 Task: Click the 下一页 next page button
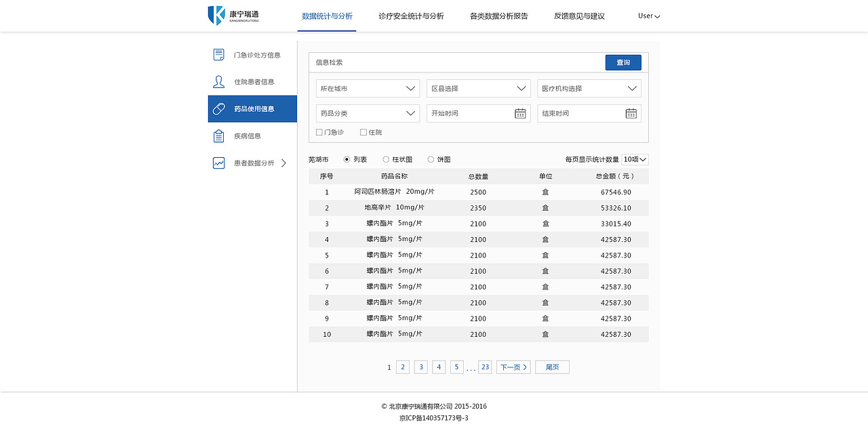pos(513,367)
